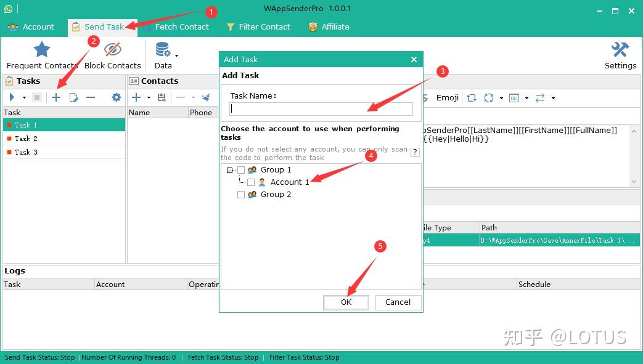Click the Schedule column header in Logs
This screenshot has height=364, width=643.
tap(578, 284)
